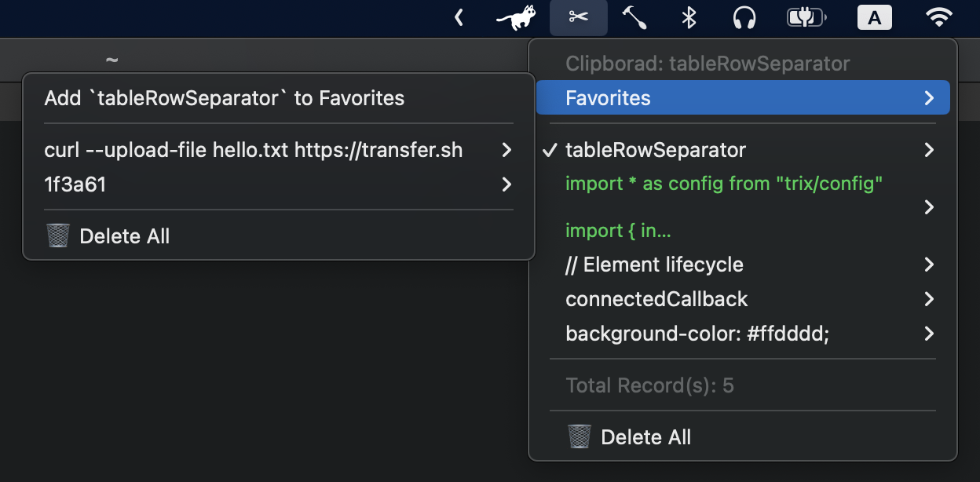Click Delete All in main clipboard menu

[x=645, y=437]
